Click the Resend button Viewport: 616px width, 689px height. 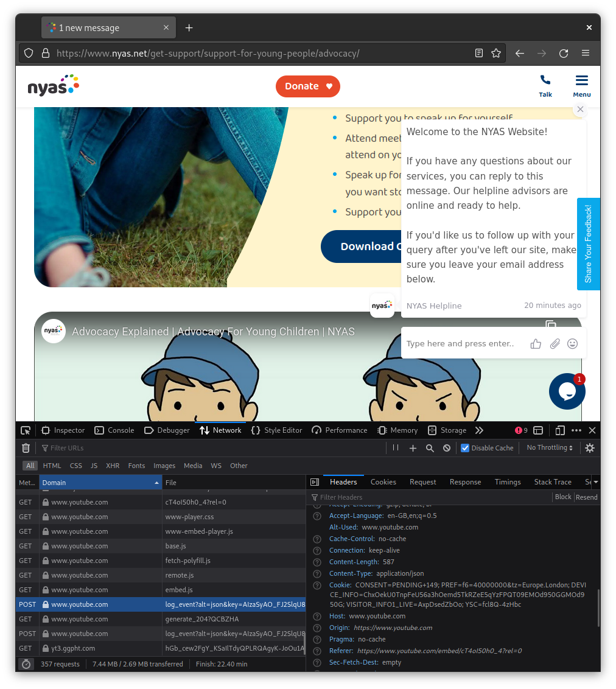point(587,497)
